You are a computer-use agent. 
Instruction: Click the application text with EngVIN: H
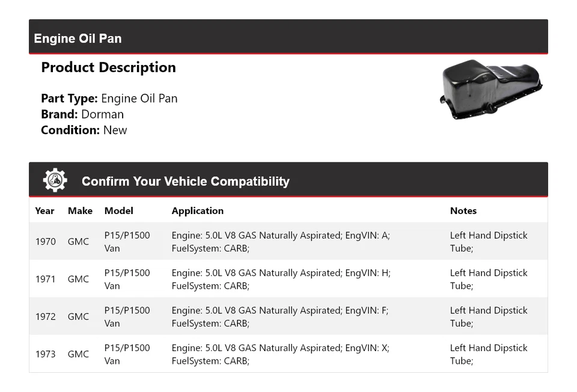(281, 279)
